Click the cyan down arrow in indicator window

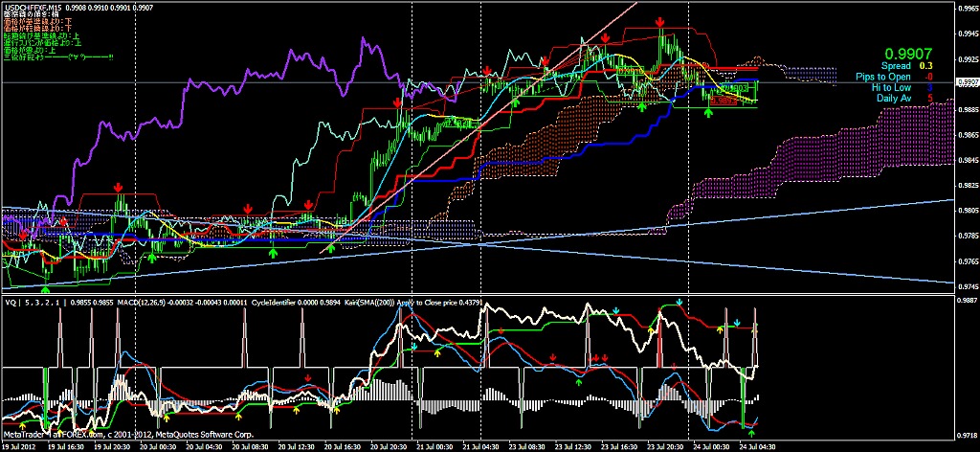[x=679, y=303]
